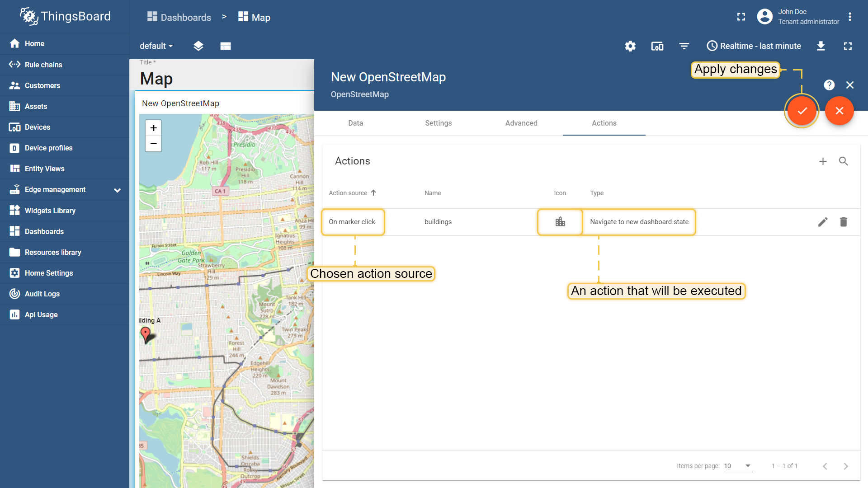Apply changes with orange check button
Screen dimensions: 868x488
click(802, 111)
